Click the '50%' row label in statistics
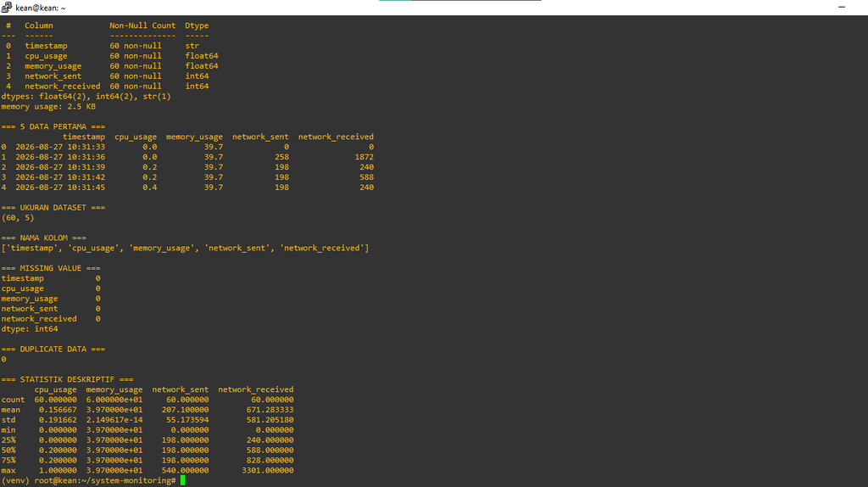The height and width of the screenshot is (487, 868). 8,451
